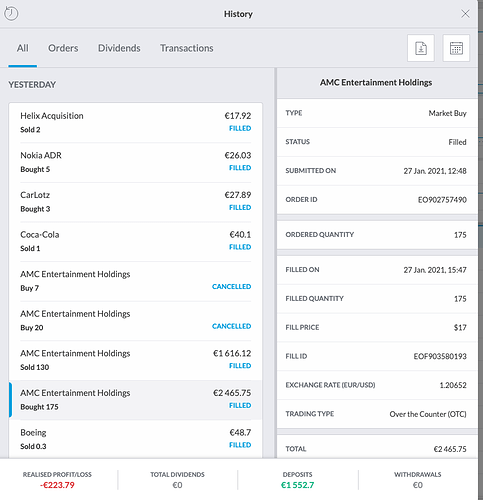Click the Filled Quantity 175 value
Viewport: 483px width, 500px height.
tap(460, 299)
